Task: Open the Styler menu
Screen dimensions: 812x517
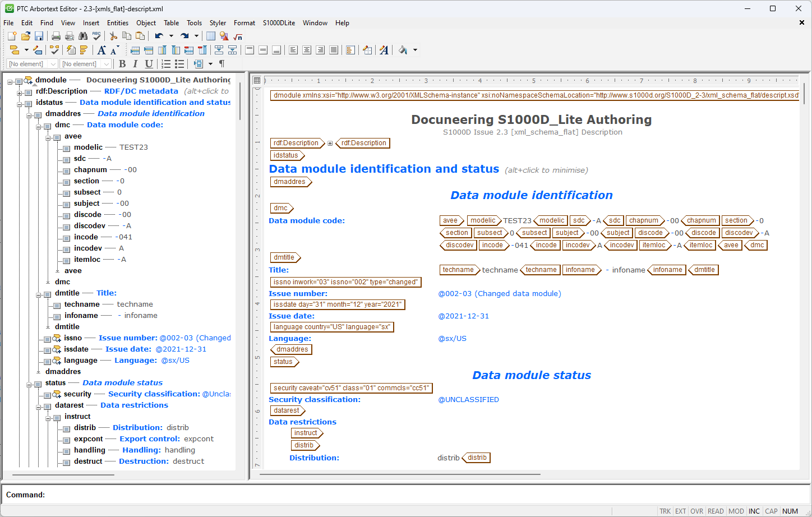Action: coord(218,23)
